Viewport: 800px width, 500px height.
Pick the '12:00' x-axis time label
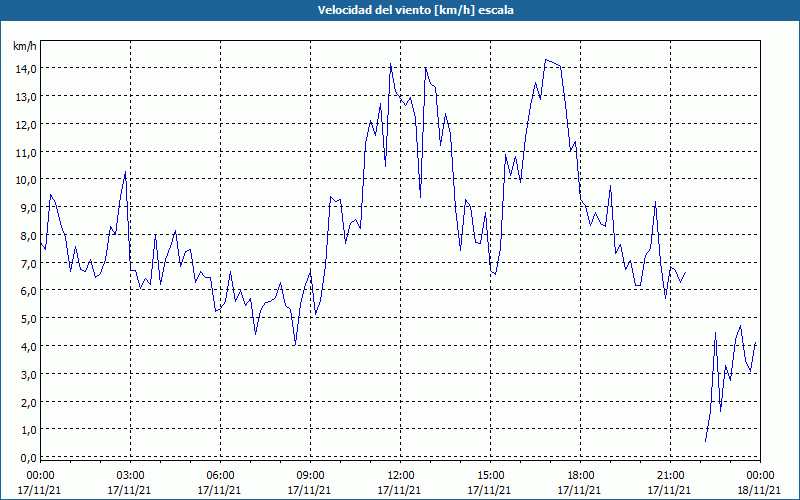pos(401,476)
